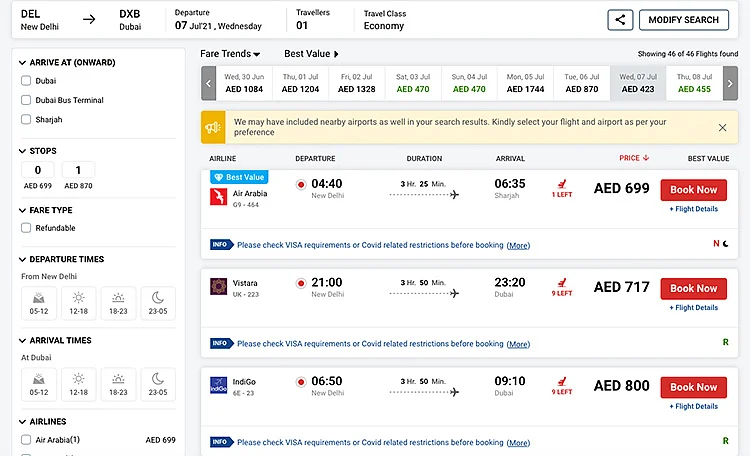This screenshot has width=750, height=456.
Task: Check the Sharjah arrival checkbox
Action: tap(26, 119)
